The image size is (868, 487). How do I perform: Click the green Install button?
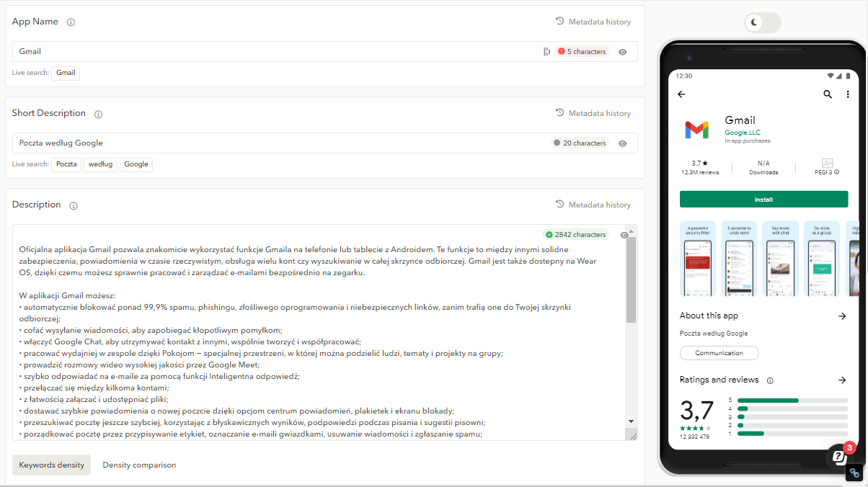(x=763, y=200)
